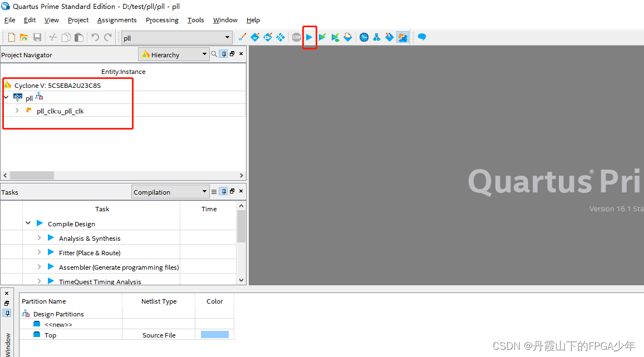Click the search icon in Project Navigator
The height and width of the screenshot is (357, 644).
(214, 54)
